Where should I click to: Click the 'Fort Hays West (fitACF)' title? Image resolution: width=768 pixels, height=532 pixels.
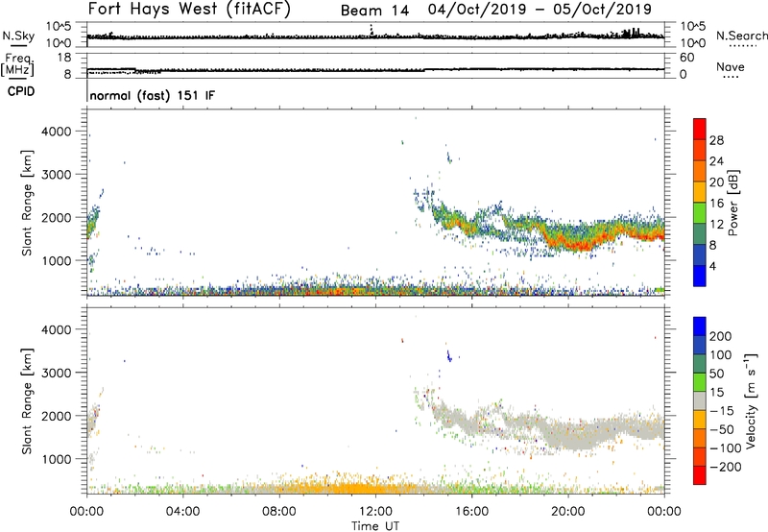(189, 10)
